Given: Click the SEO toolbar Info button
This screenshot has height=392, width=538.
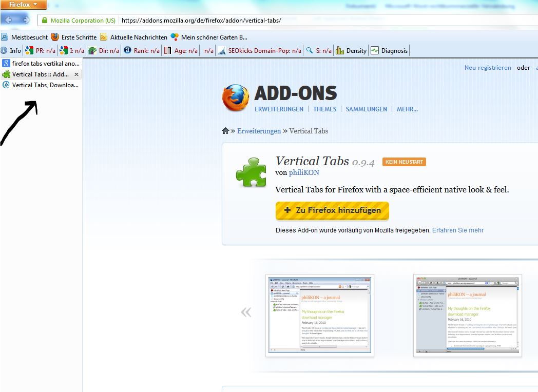Looking at the screenshot, I should click(x=11, y=50).
